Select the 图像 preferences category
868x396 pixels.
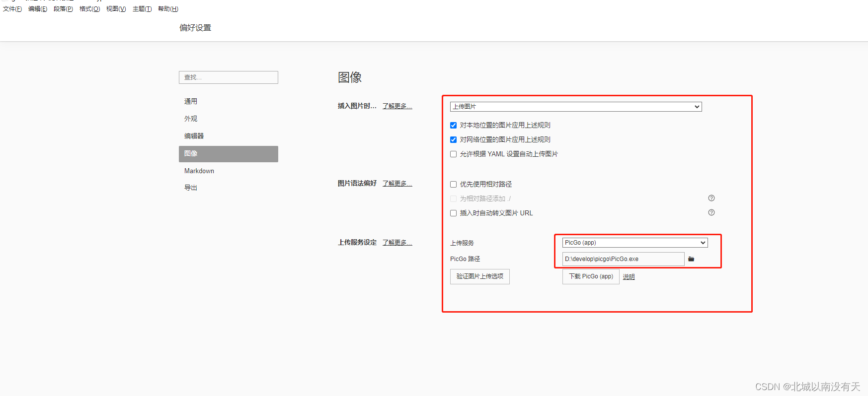[229, 154]
